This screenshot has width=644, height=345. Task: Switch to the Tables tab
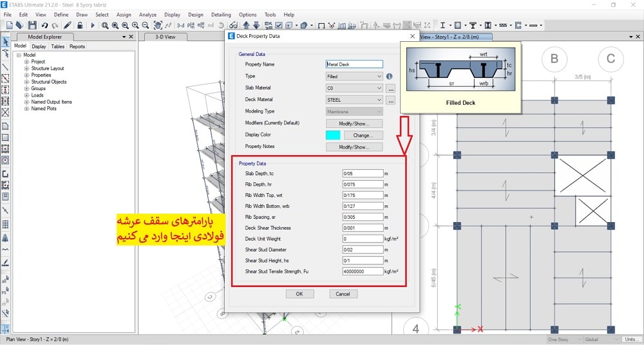[57, 46]
